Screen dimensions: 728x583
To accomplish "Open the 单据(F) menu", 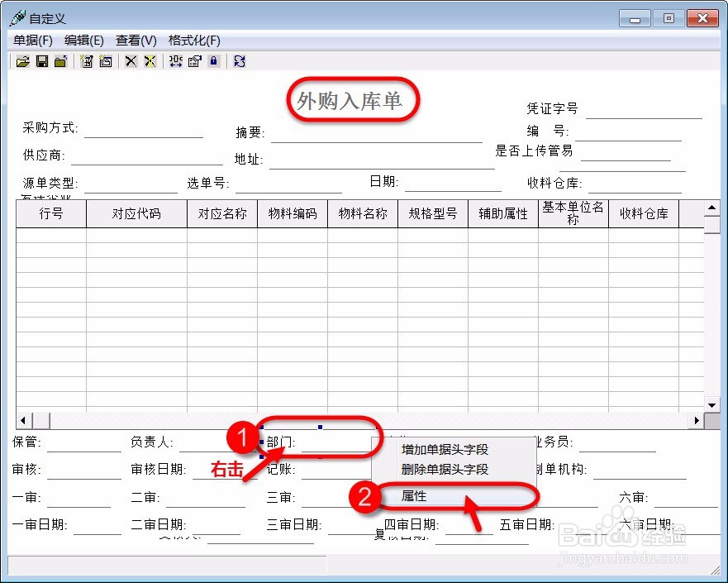I will (32, 40).
